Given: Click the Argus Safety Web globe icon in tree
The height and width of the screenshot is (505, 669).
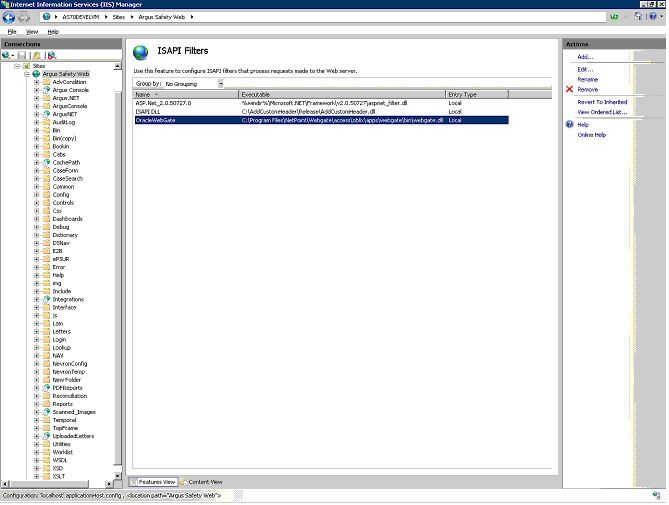Looking at the screenshot, I should [36, 74].
